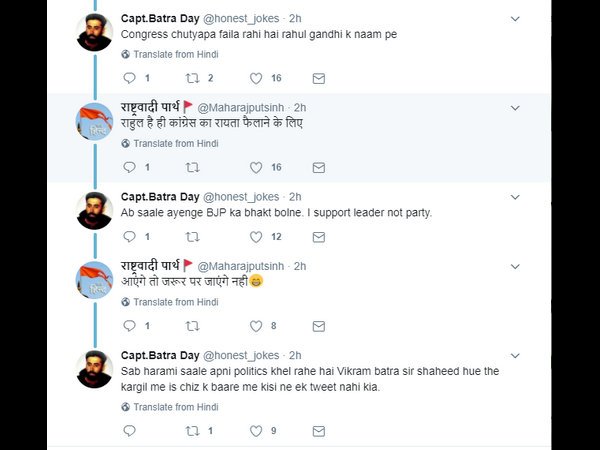Retweet the first tweet with 2 retweets
Viewport: 600px width, 450px height.
193,78
